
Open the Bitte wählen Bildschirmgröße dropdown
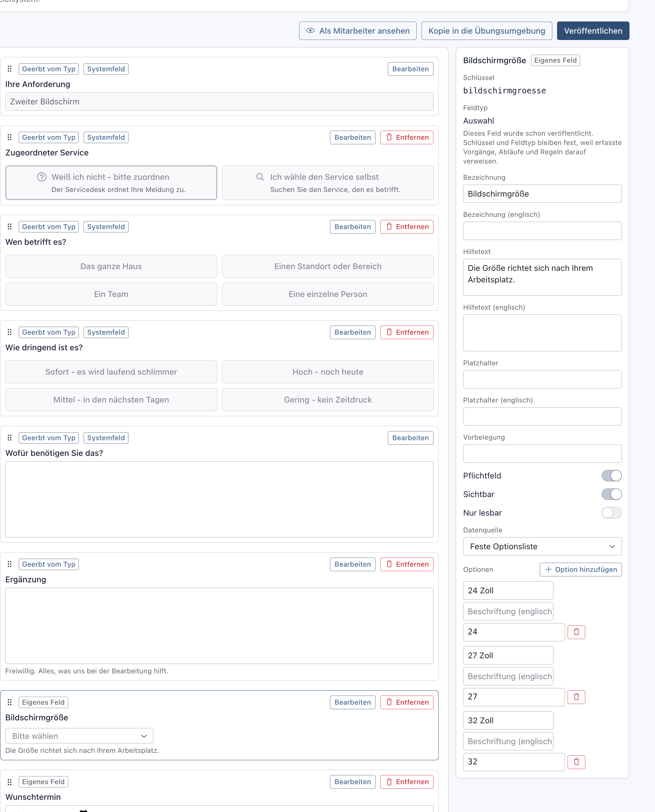click(x=79, y=736)
